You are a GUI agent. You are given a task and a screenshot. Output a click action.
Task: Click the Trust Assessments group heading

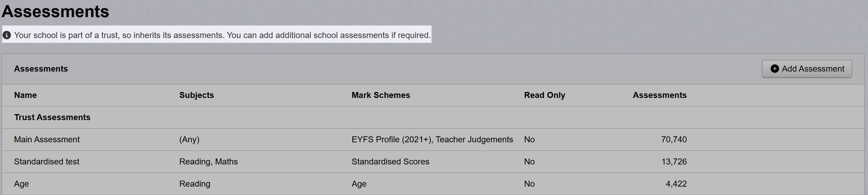52,117
